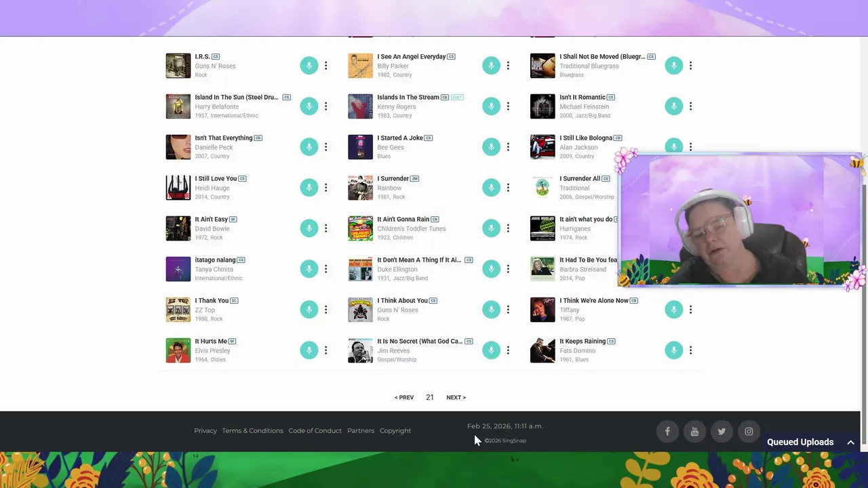Open options menu for Island In The Sun
This screenshot has width=868, height=488.
(x=325, y=106)
